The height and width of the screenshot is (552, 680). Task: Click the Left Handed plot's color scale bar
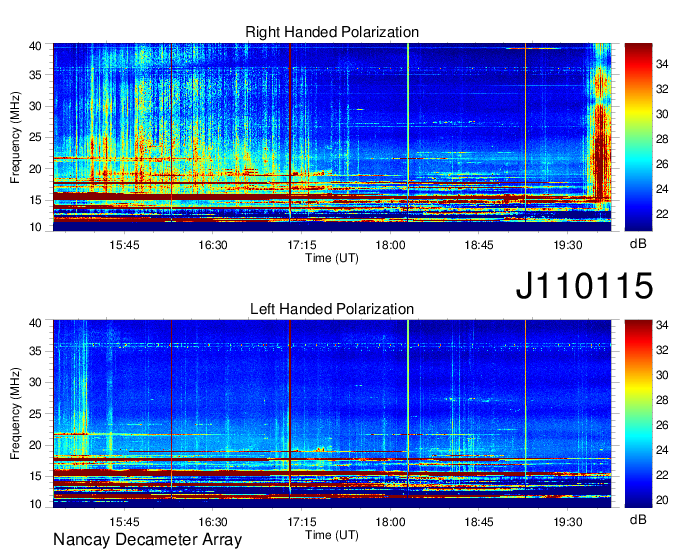[x=638, y=414]
